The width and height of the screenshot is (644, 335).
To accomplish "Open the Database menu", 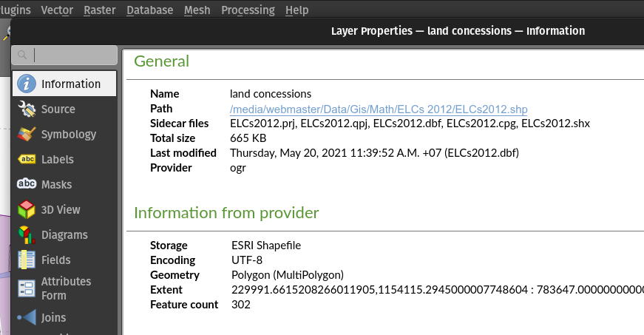I will click(149, 10).
